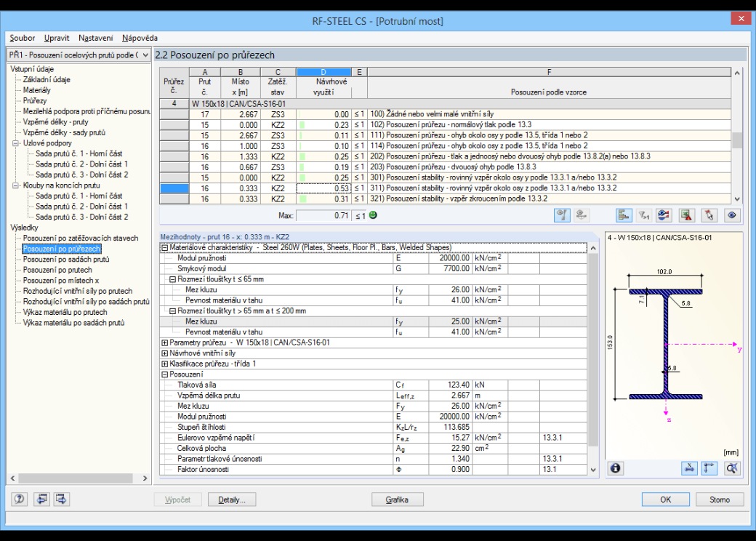Click the member view (eye with beam) toolbar icon
Viewport: 756px width, 541px height.
click(562, 215)
